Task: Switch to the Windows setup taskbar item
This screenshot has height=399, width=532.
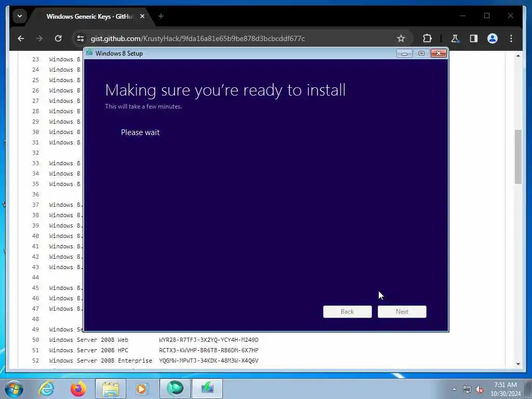Action: [207, 389]
